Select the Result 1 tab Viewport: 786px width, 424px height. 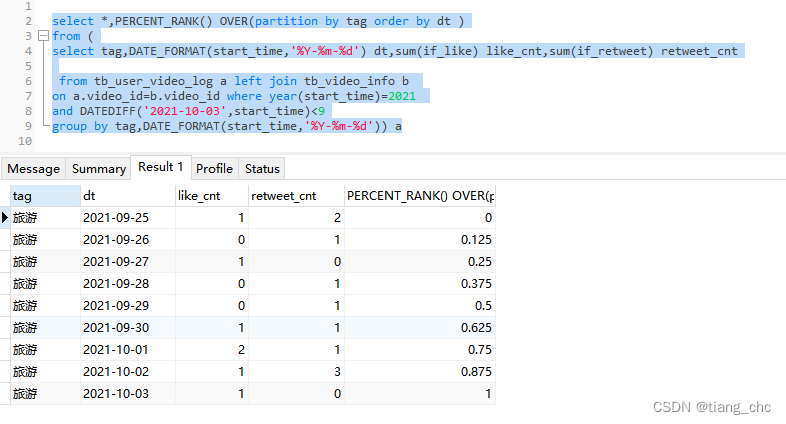coord(161,167)
